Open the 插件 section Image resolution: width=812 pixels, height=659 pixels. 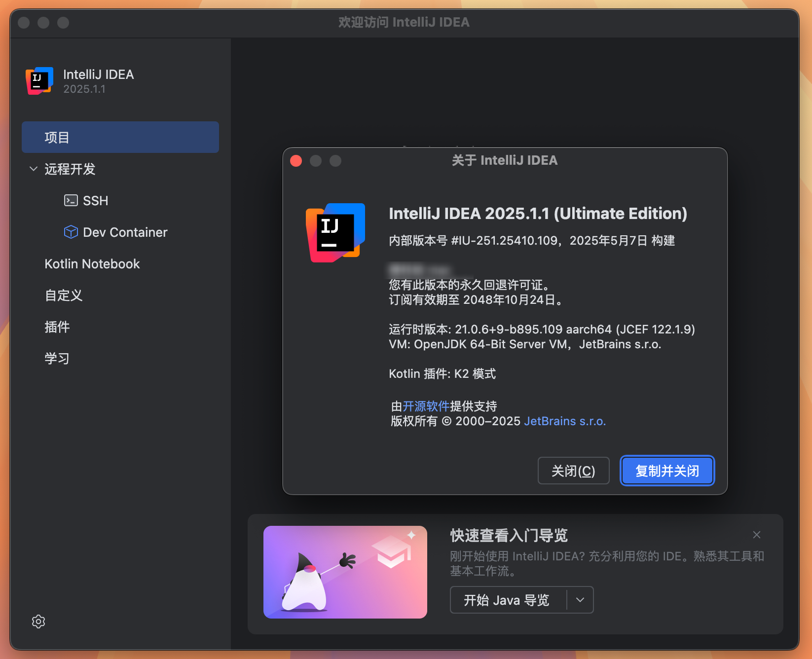point(58,327)
